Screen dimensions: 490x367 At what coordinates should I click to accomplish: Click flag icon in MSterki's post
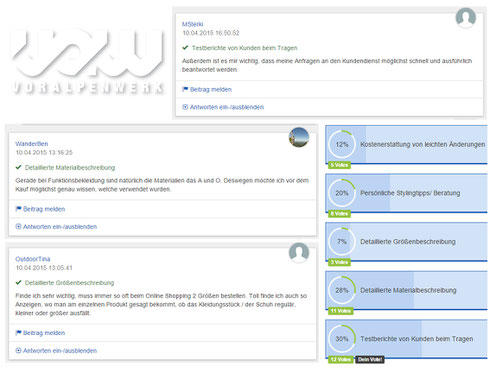(x=185, y=89)
